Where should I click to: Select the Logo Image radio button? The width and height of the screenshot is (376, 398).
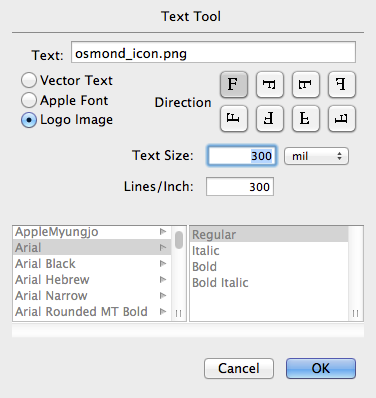click(x=29, y=120)
